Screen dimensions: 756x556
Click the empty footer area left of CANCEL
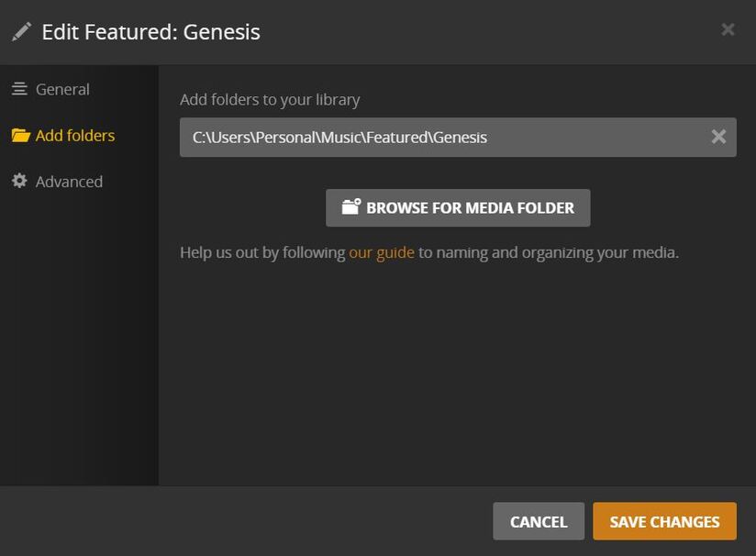(x=248, y=521)
